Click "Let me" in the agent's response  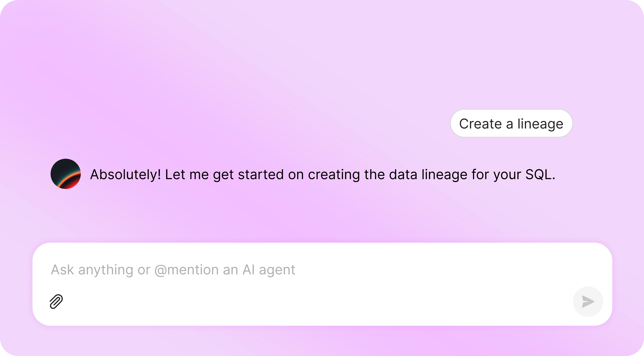(187, 174)
